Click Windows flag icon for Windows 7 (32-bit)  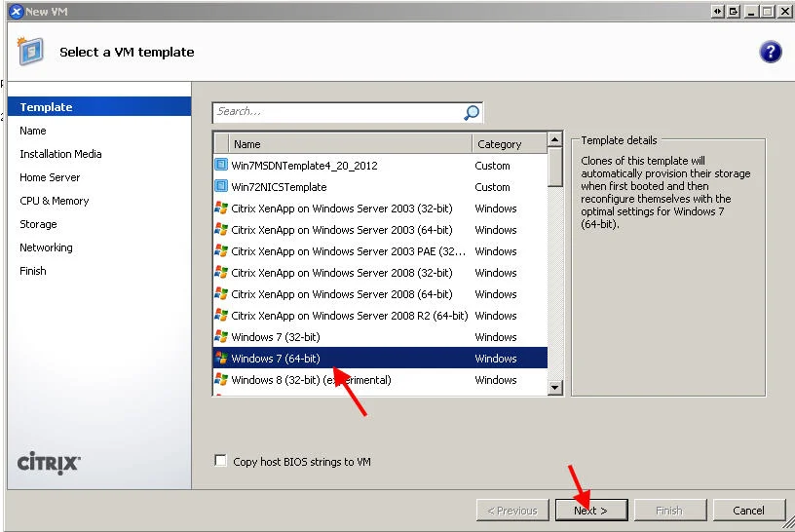[x=221, y=336]
